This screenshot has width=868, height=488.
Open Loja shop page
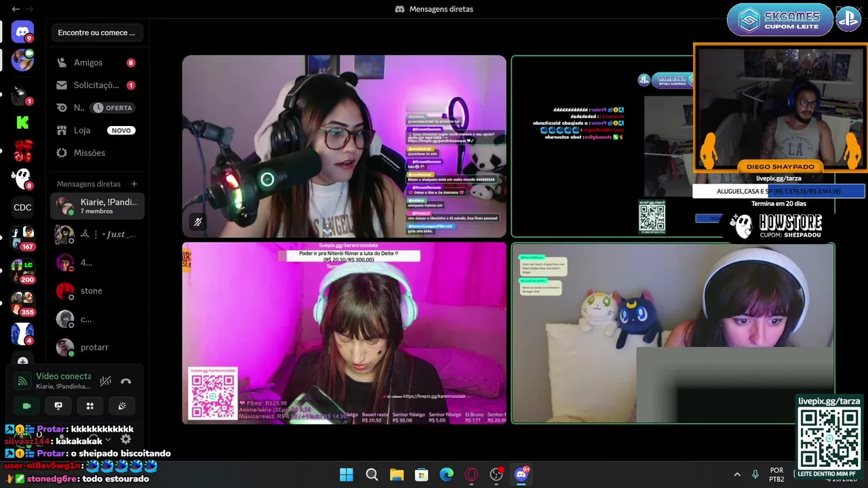point(97,130)
